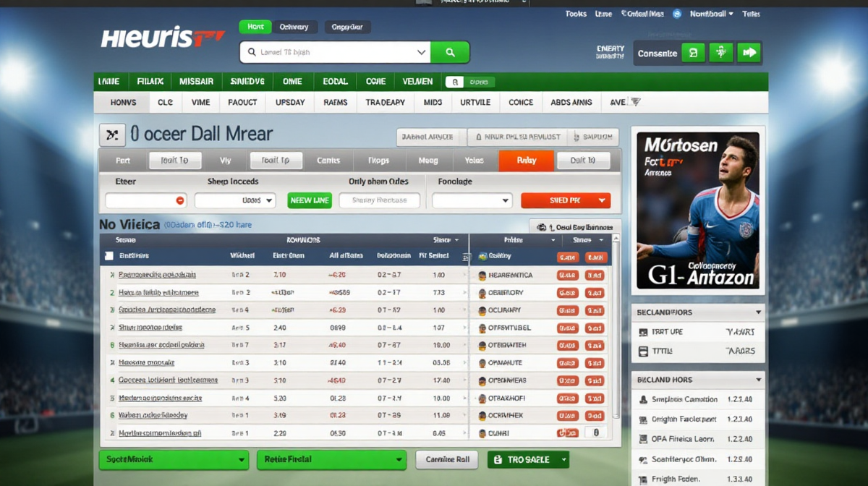
Task: Click the blue round icon before Nomfboall
Action: click(677, 14)
